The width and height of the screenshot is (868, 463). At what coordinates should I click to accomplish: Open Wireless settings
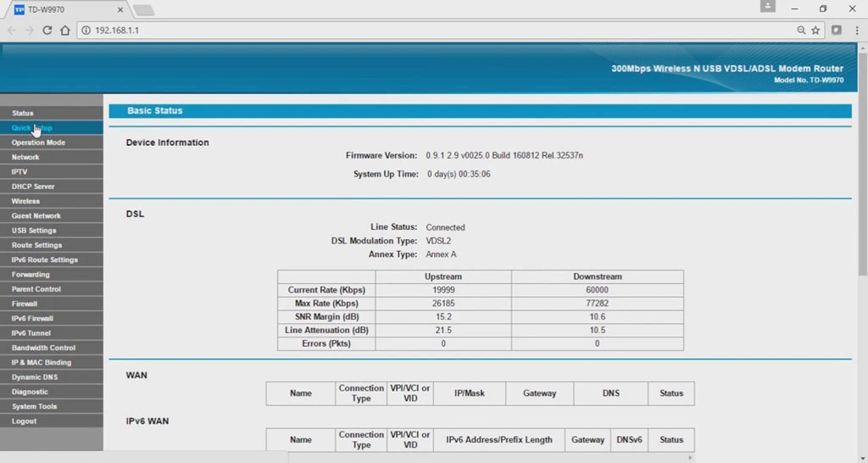pos(52,201)
